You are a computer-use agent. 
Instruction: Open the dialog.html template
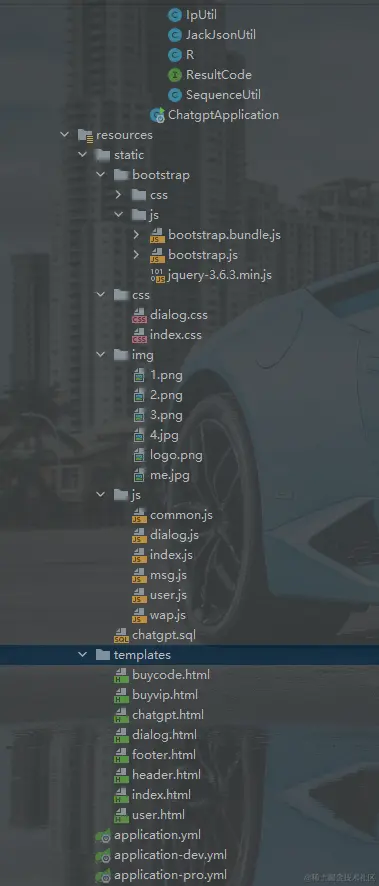click(x=164, y=735)
